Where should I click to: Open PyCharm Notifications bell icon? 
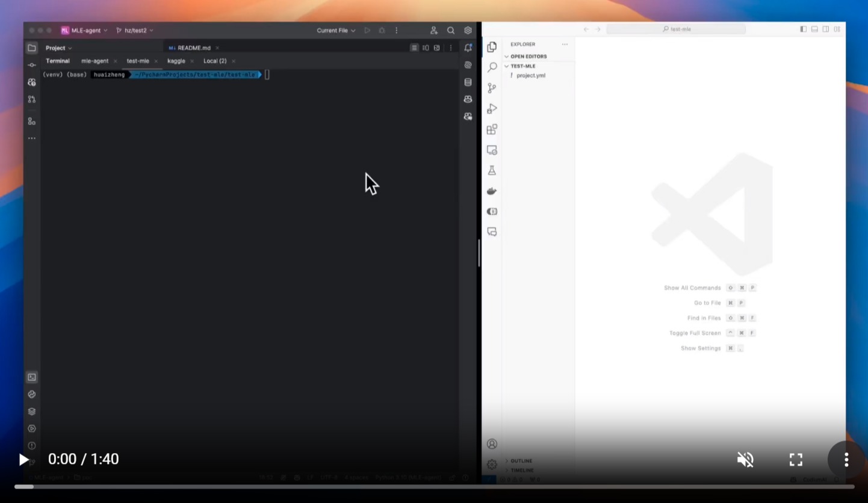click(468, 48)
